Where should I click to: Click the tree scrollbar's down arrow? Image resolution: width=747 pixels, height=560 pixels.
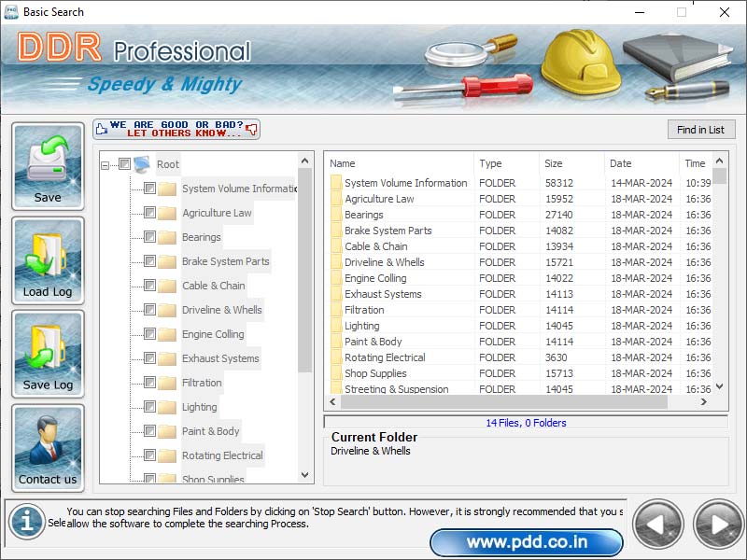pyautogui.click(x=304, y=475)
